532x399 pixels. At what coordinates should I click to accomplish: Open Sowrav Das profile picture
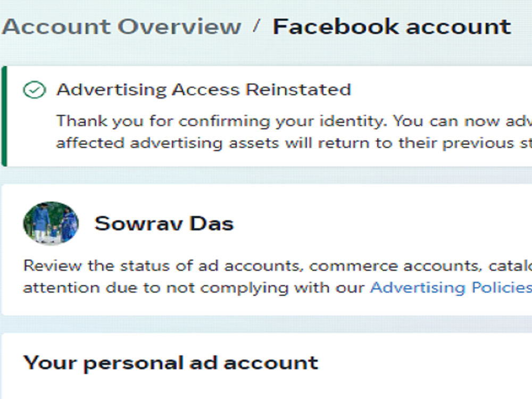51,223
